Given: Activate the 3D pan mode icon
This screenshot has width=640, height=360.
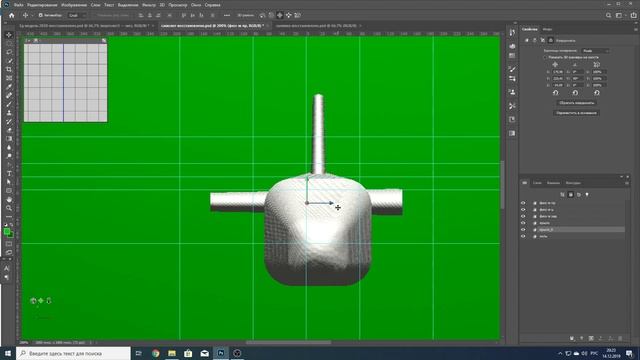Looking at the screenshot, I should pyautogui.click(x=280, y=16).
